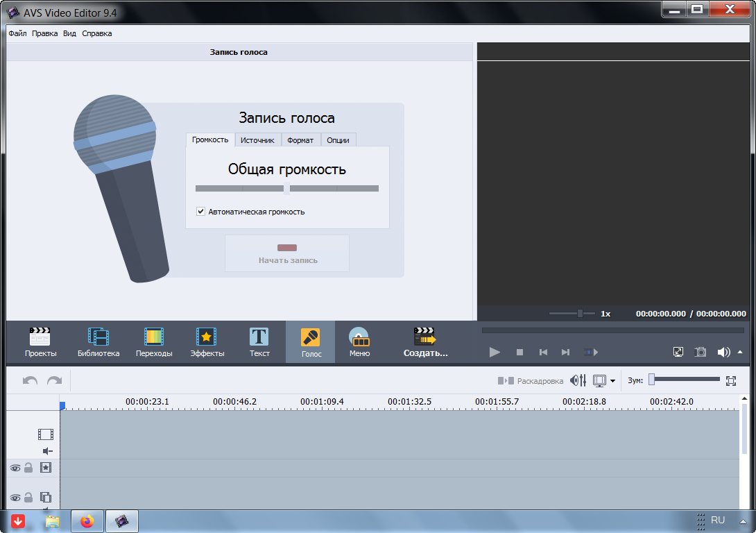The height and width of the screenshot is (533, 756).
Task: Select the Текст text tool
Action: click(259, 342)
